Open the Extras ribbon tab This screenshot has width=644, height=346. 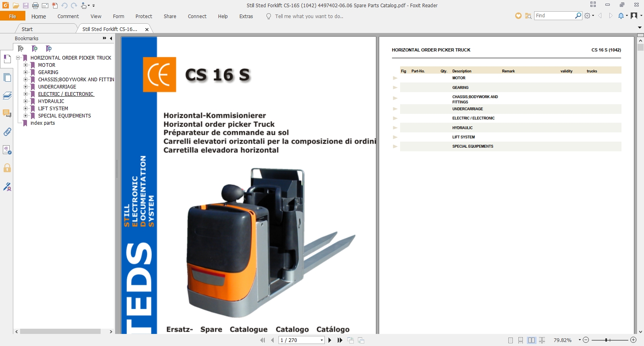pyautogui.click(x=246, y=16)
